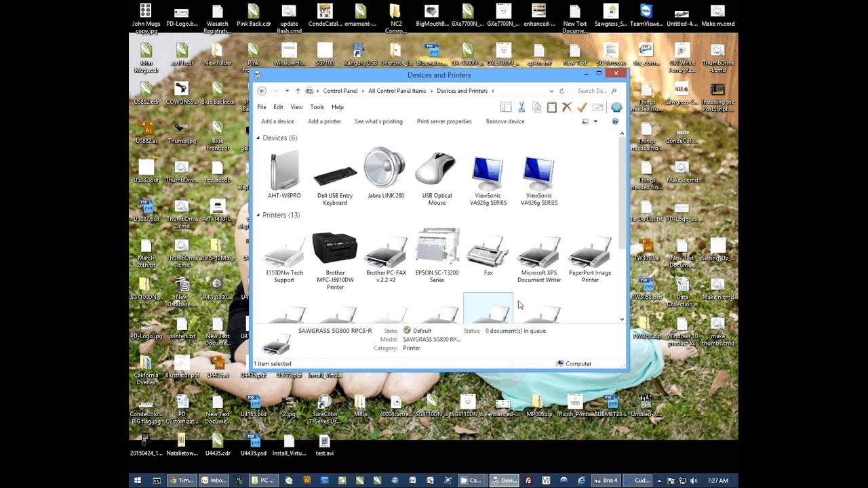Select the printers.txt desktop file
The height and width of the screenshot is (488, 868).
tap(182, 328)
